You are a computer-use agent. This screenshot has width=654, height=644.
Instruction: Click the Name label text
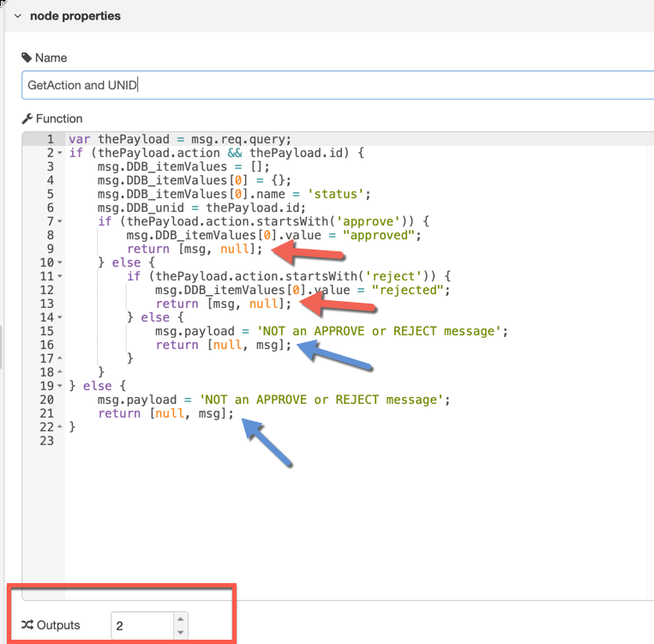(x=51, y=57)
